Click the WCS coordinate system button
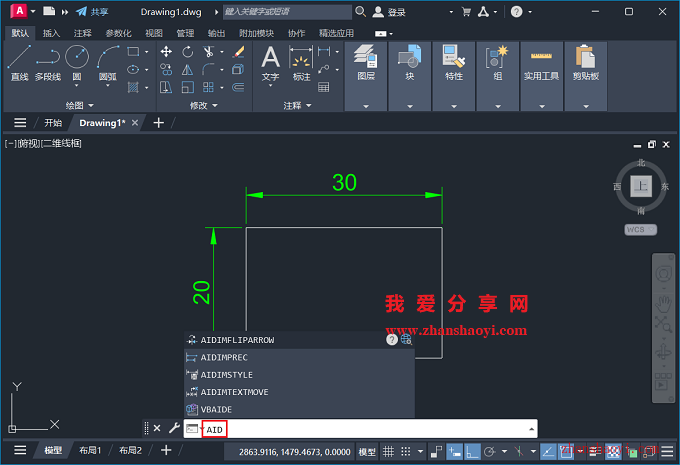The image size is (680, 465). pyautogui.click(x=641, y=229)
